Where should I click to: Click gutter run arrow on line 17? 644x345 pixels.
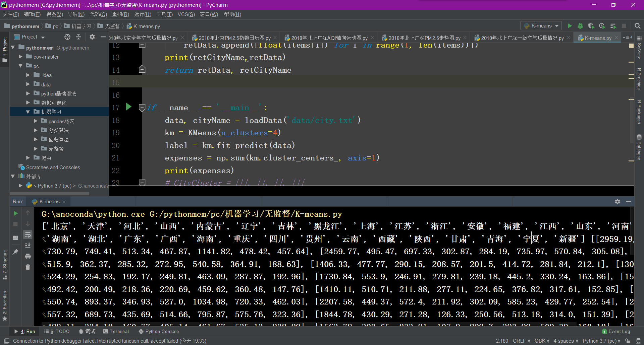pos(128,107)
